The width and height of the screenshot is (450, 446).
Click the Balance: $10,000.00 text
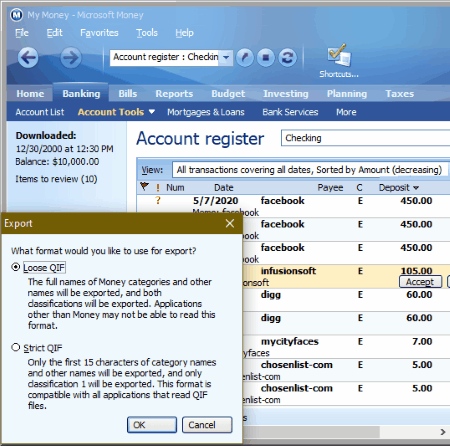pyautogui.click(x=57, y=162)
